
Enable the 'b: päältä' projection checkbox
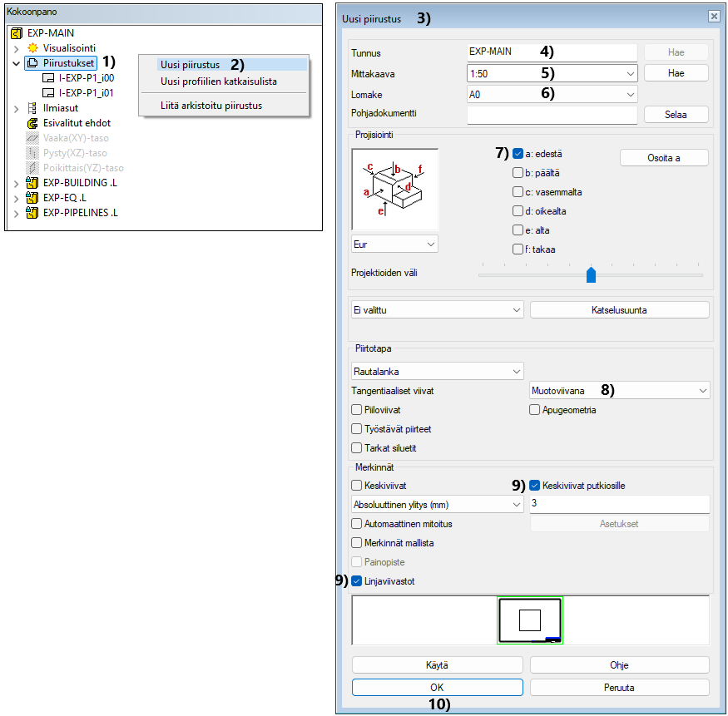pyautogui.click(x=518, y=173)
